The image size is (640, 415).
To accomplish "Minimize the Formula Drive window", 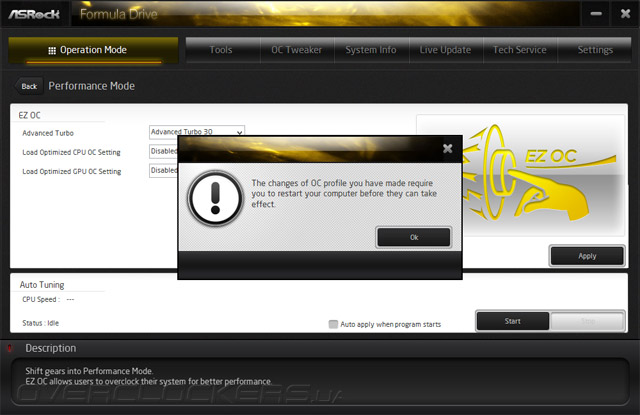I will pyautogui.click(x=596, y=14).
